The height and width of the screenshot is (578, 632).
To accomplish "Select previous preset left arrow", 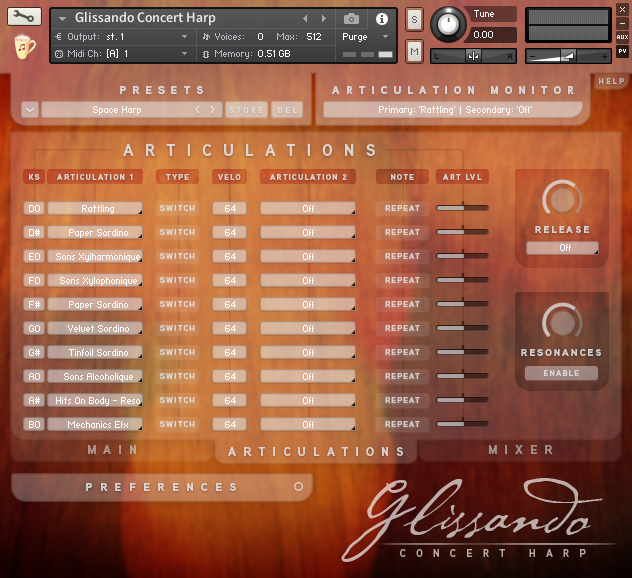I will tap(198, 110).
